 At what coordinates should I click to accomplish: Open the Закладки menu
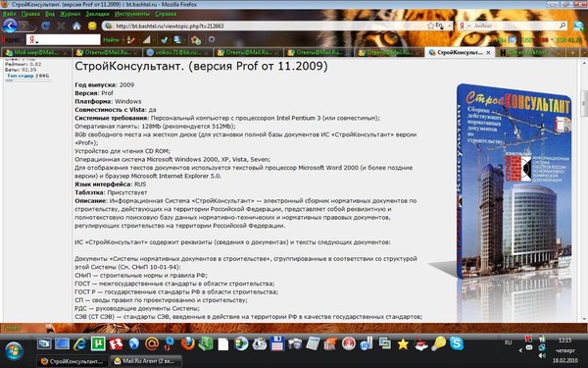click(x=97, y=14)
